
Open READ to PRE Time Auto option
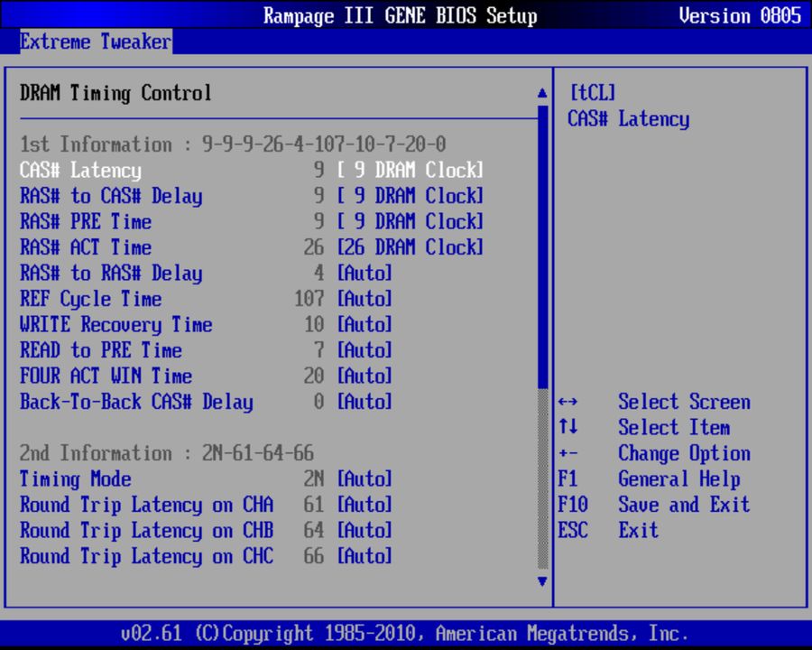(x=364, y=350)
